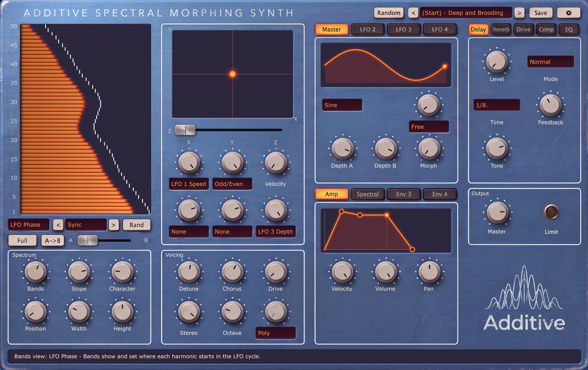Open settings with the gear icon
588x370 pixels.
pos(568,13)
